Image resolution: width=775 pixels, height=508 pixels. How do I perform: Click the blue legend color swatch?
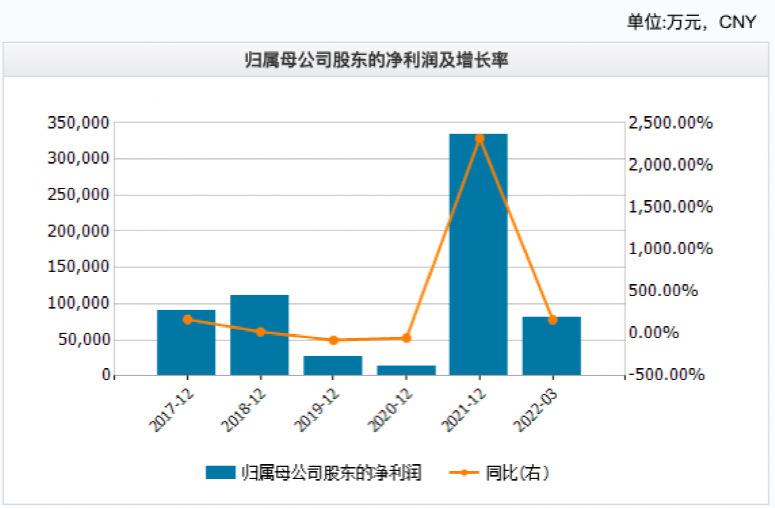[220, 473]
